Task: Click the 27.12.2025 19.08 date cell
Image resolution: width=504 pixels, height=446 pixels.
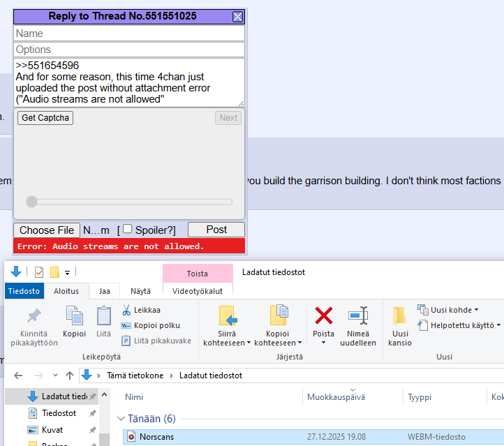Action: pos(336,437)
